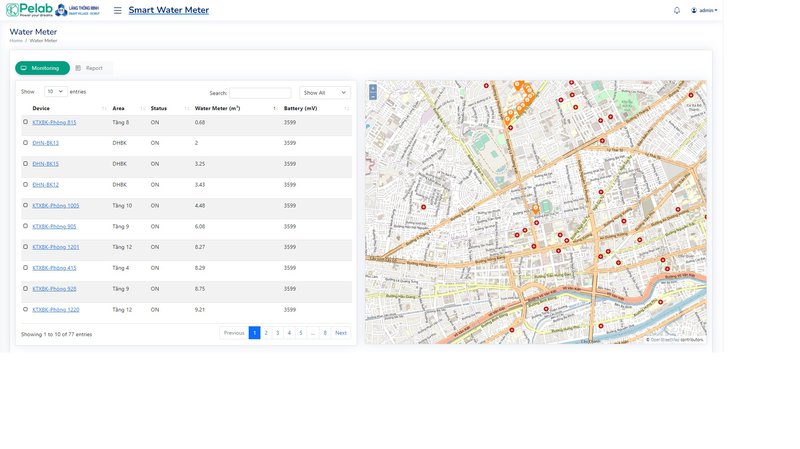Image resolution: width=800 pixels, height=449 pixels.
Task: Open device KTXBK-Phòng 1201
Action: click(56, 247)
